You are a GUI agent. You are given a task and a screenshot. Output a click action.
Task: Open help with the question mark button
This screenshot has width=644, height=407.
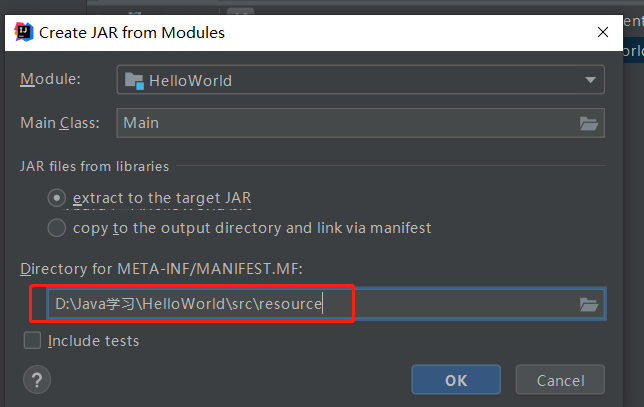coord(37,380)
